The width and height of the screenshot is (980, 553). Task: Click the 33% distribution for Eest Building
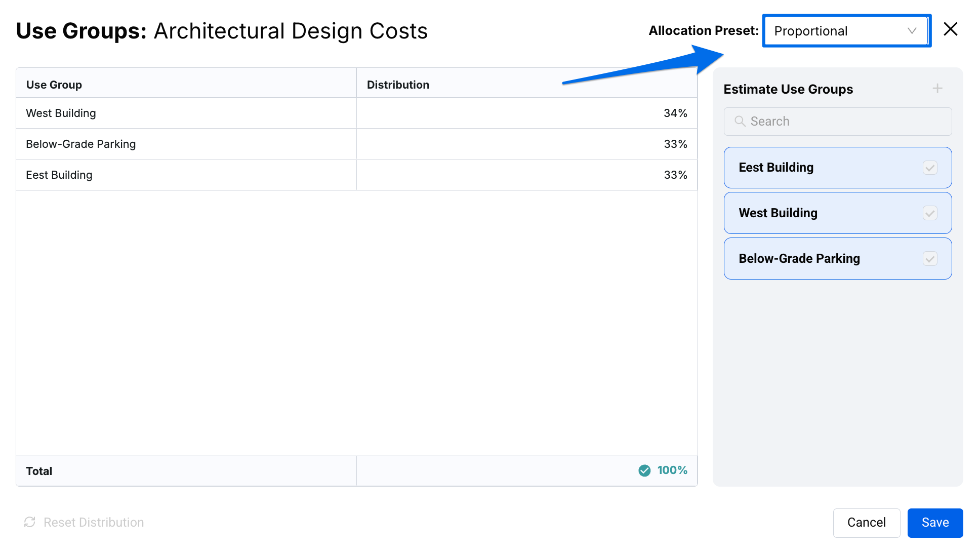(x=675, y=175)
